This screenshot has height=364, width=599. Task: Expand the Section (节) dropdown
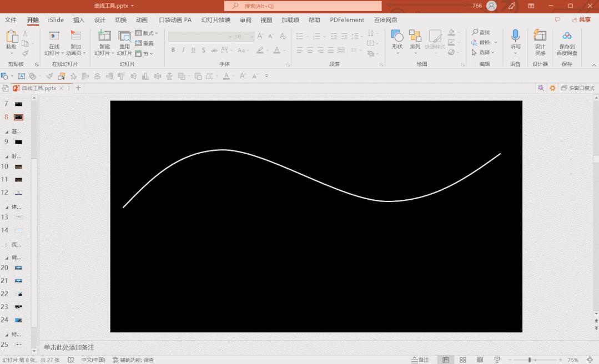144,54
